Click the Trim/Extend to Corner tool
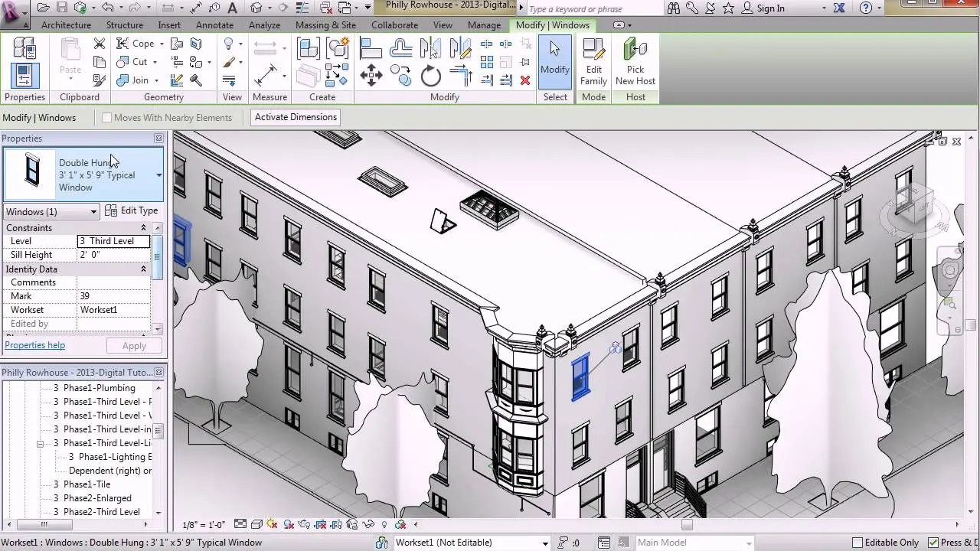Screen dimensions: 980x551 click(460, 75)
